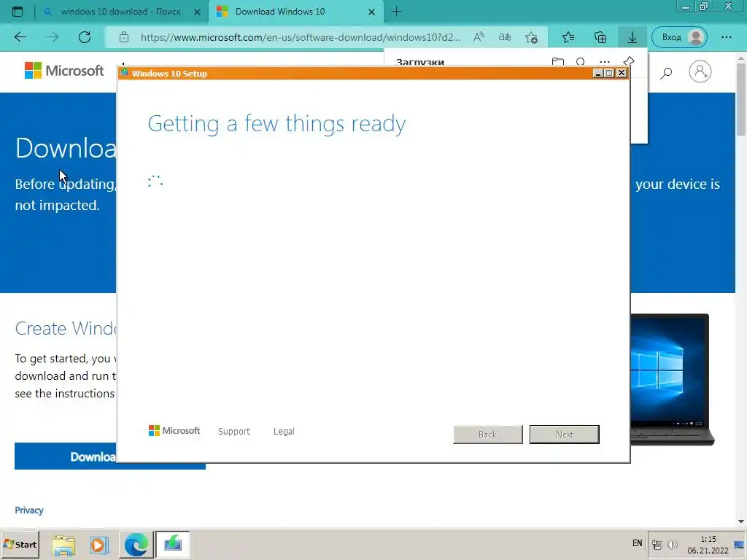The image size is (747, 560).
Task: Click the Windows 10 Setup title bar icon
Action: [x=124, y=72]
